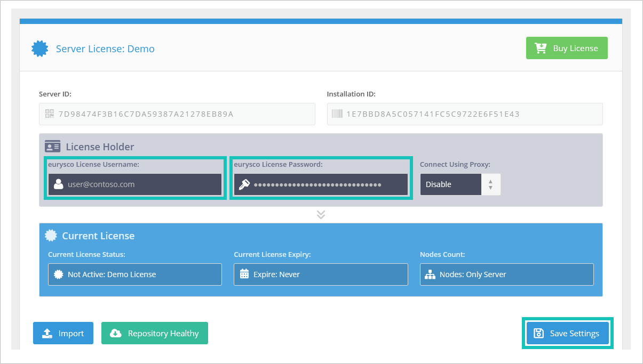This screenshot has width=643, height=364.
Task: Click the shopping cart icon in Buy License
Action: pos(541,48)
